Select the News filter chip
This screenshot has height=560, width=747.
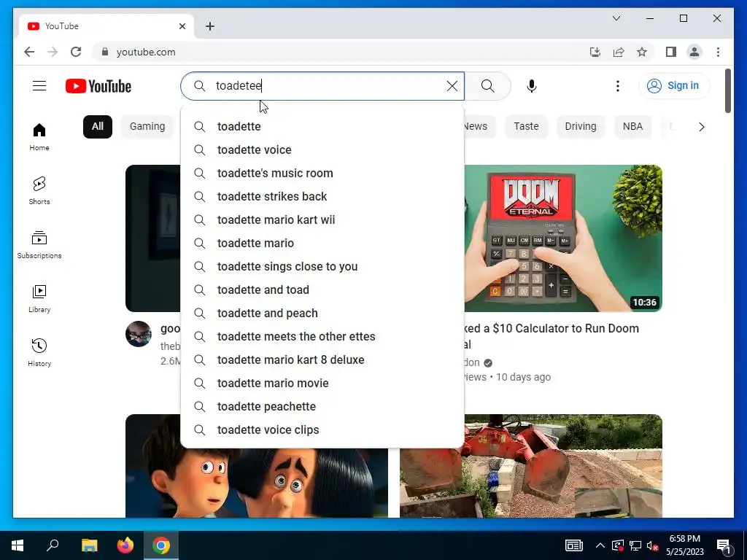[x=479, y=127]
